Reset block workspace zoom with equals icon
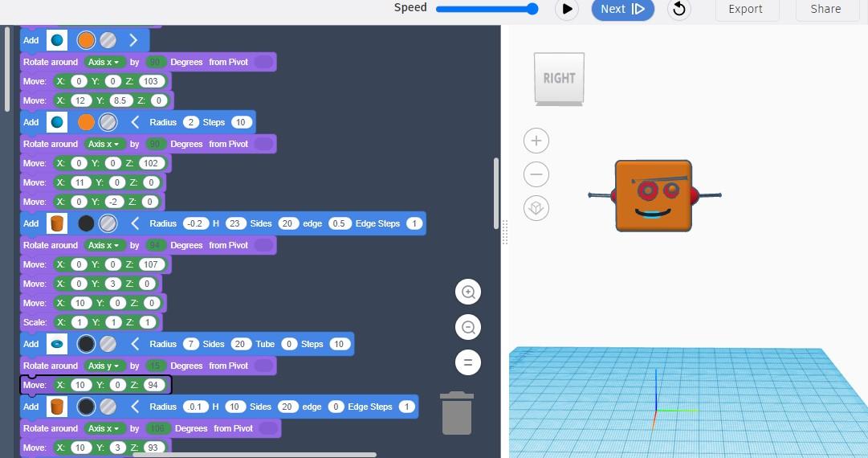The width and height of the screenshot is (868, 458). [468, 362]
